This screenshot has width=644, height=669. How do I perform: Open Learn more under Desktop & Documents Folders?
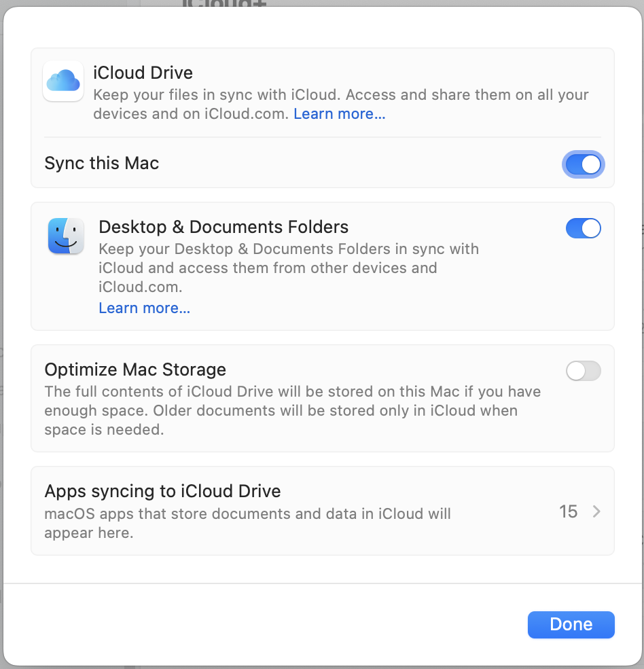[x=144, y=308]
